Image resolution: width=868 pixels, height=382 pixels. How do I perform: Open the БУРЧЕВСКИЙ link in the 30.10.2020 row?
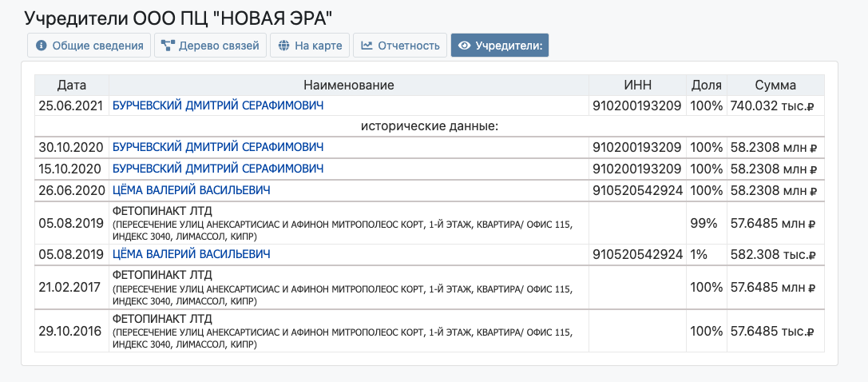coord(218,148)
